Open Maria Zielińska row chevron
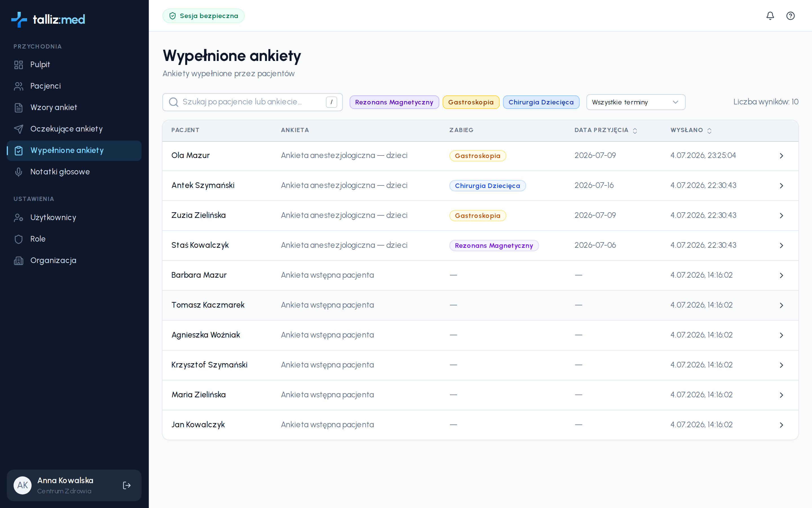This screenshot has width=812, height=508. point(782,395)
